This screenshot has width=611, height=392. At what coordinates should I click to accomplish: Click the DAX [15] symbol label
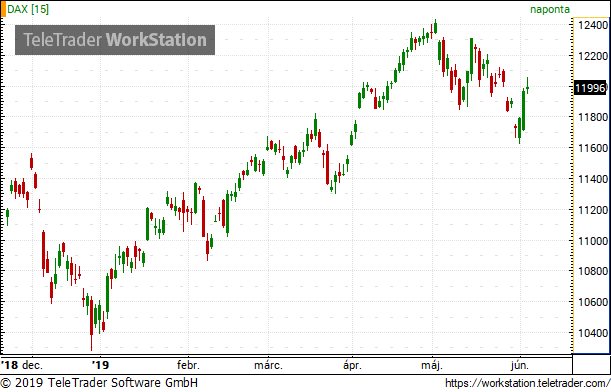pyautogui.click(x=28, y=9)
